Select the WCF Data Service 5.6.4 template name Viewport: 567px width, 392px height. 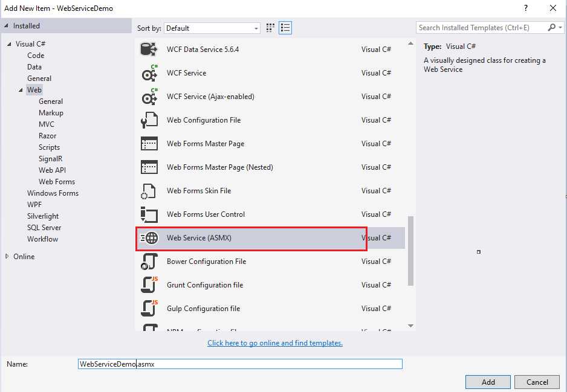click(x=202, y=50)
